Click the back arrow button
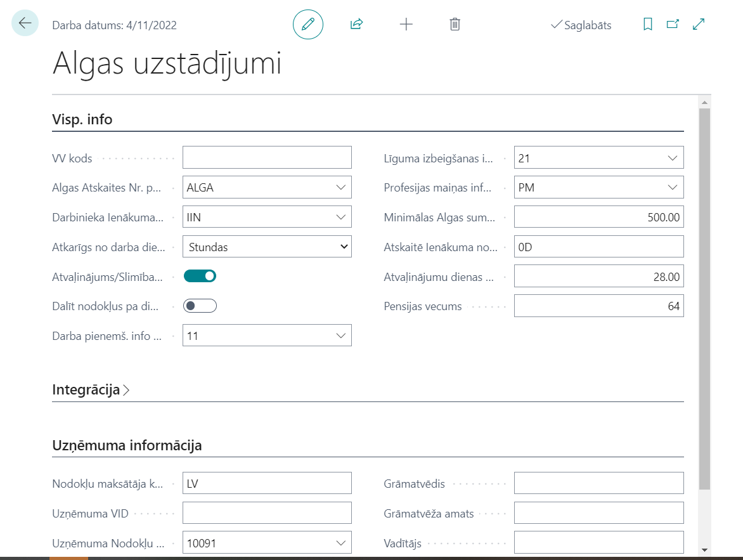This screenshot has height=560, width=743. [x=25, y=23]
